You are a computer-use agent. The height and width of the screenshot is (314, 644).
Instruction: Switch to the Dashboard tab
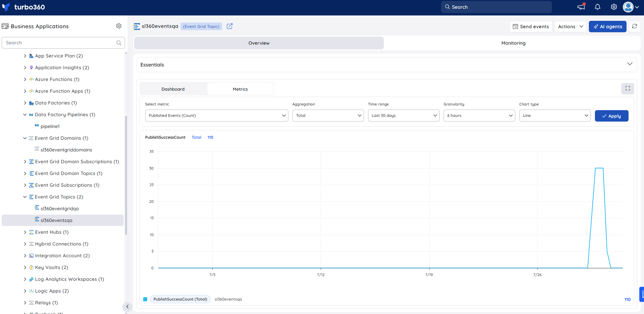click(173, 89)
